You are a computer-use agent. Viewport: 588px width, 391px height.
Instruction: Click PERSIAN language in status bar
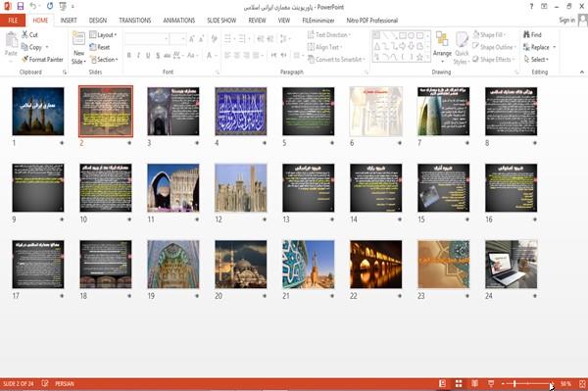coord(65,383)
